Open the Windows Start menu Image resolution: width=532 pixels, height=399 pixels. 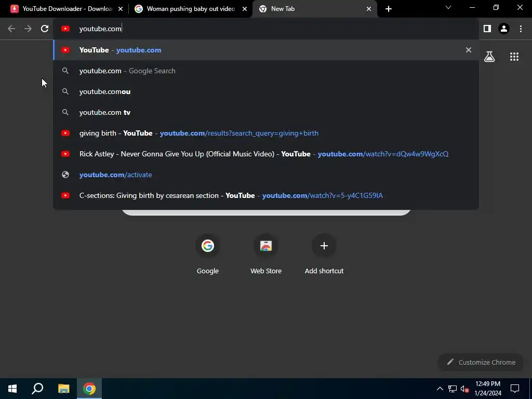(x=12, y=389)
